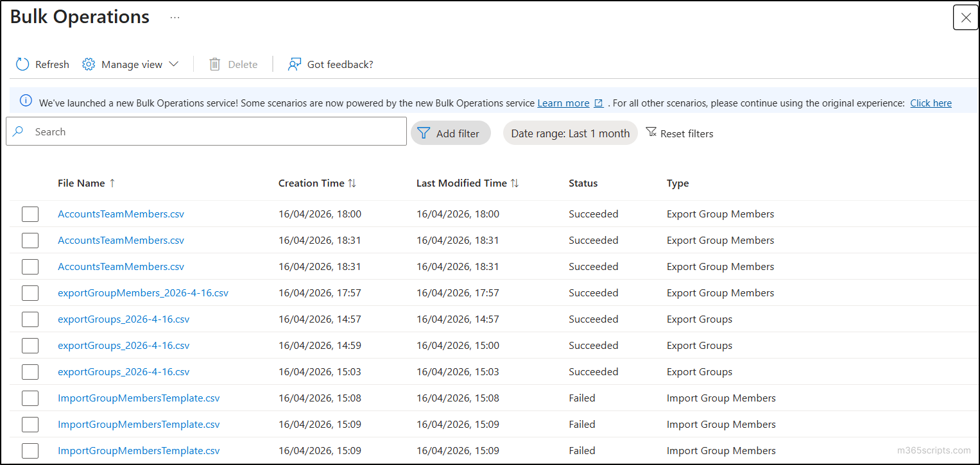Click the Type column header

point(678,183)
